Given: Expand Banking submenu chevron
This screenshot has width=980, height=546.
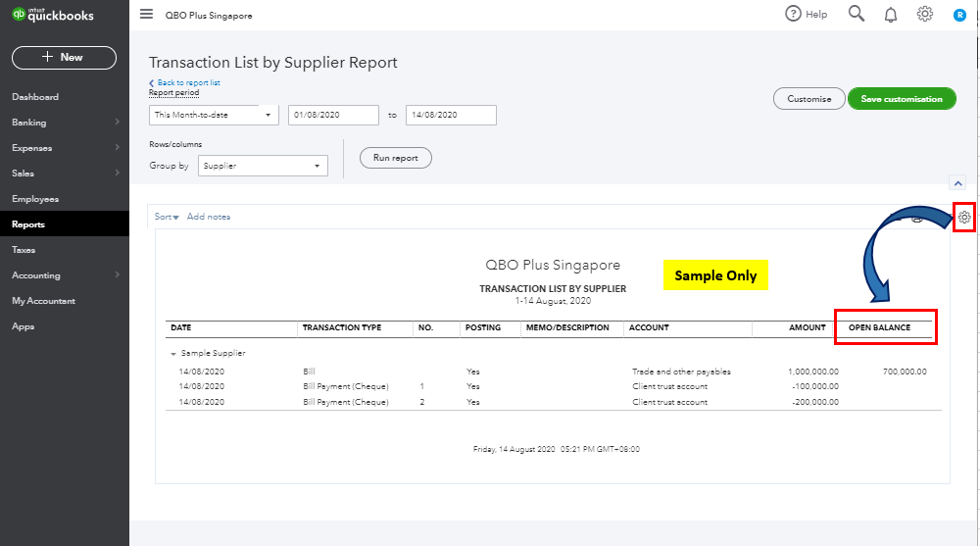Looking at the screenshot, I should (117, 122).
